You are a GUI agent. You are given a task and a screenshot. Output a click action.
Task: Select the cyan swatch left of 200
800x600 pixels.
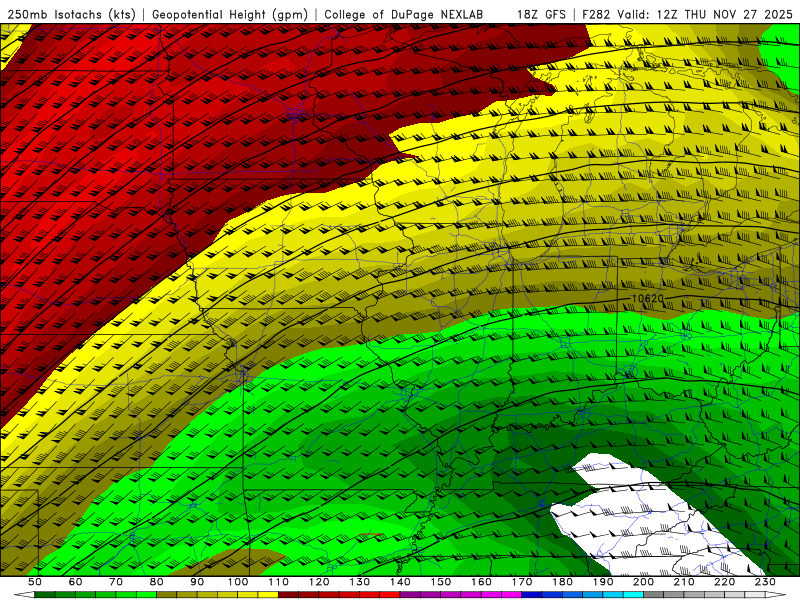[x=633, y=594]
